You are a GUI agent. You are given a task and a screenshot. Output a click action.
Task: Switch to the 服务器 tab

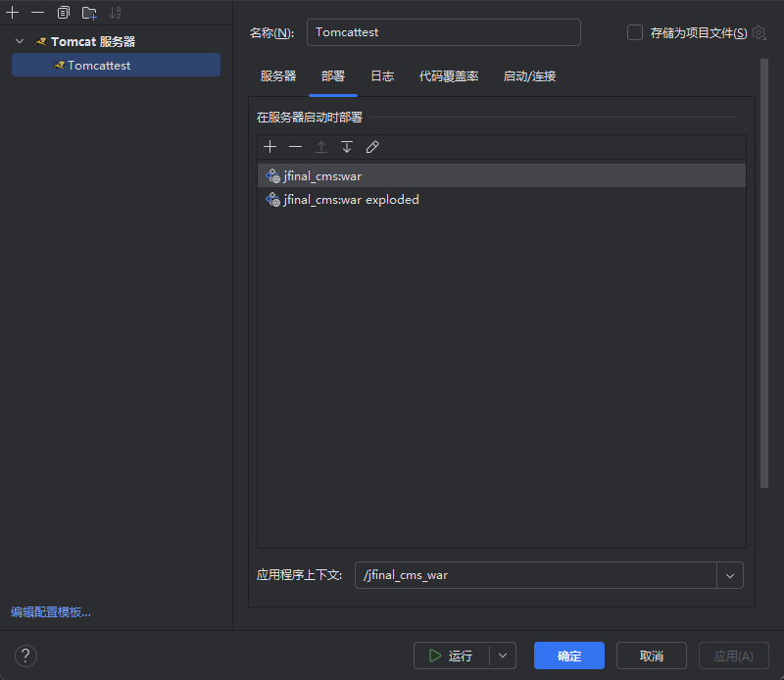(277, 76)
